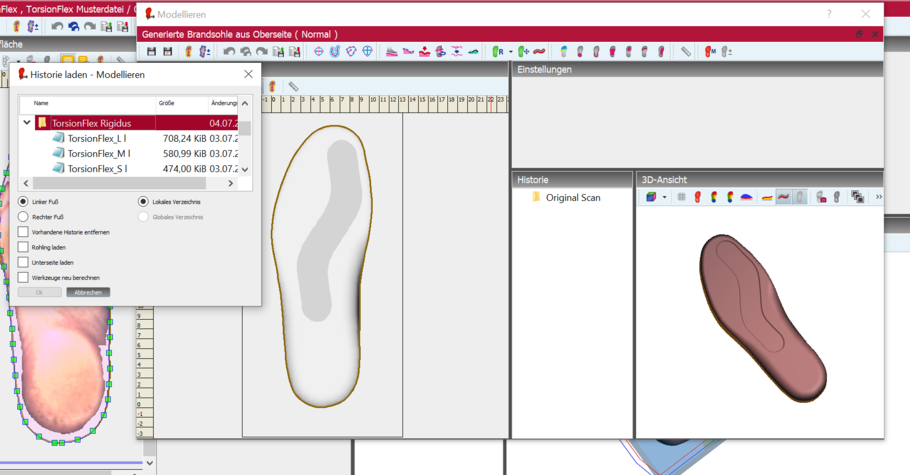Click the grid display icon in 3D-Ansicht toolbar
The width and height of the screenshot is (910, 475).
[x=682, y=197]
